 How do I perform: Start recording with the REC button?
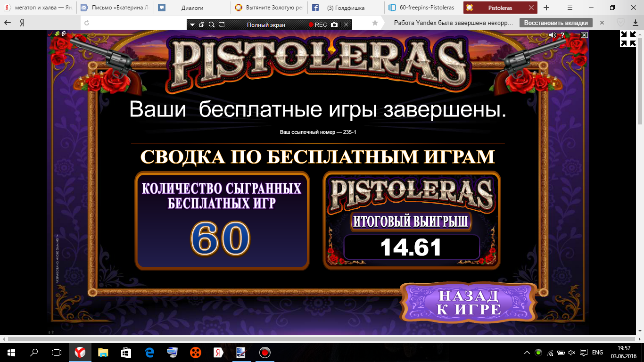pyautogui.click(x=318, y=25)
